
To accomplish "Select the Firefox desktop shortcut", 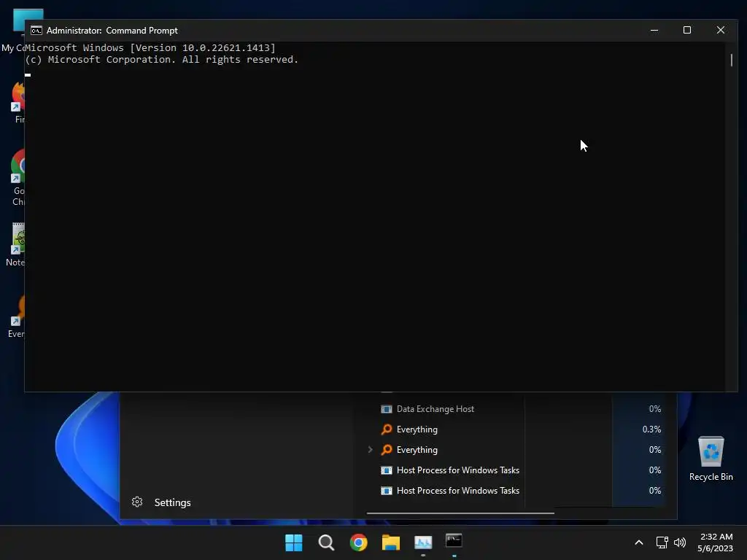I will click(x=17, y=102).
